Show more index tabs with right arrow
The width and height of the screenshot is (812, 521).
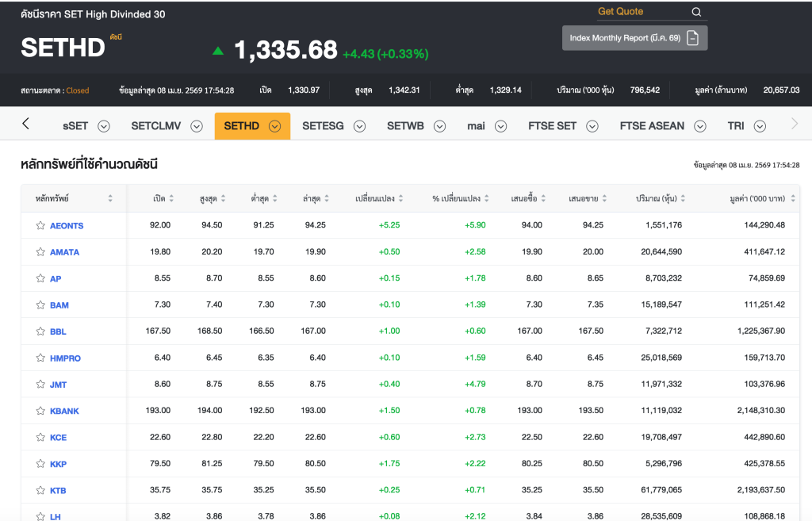[795, 123]
